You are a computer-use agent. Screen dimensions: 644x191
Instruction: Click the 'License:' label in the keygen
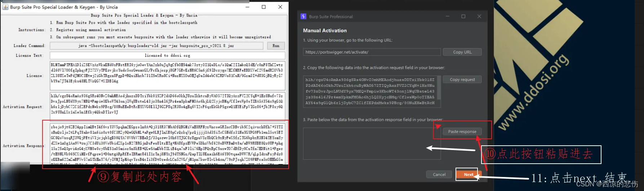pos(35,76)
